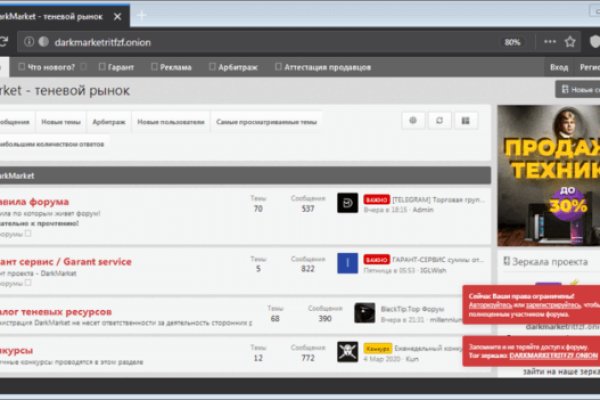Click the address bar URL field

coord(250,42)
